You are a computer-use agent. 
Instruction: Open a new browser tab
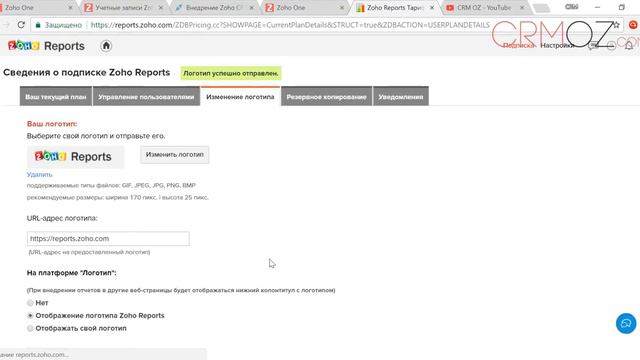541,8
